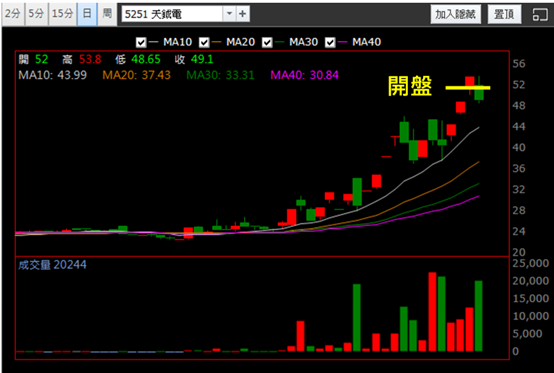
Task: Click the 成交量 20244 volume label
Action: [x=52, y=265]
